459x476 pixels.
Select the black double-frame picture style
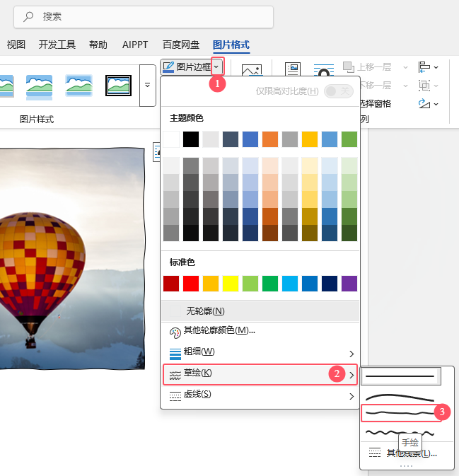(x=118, y=86)
